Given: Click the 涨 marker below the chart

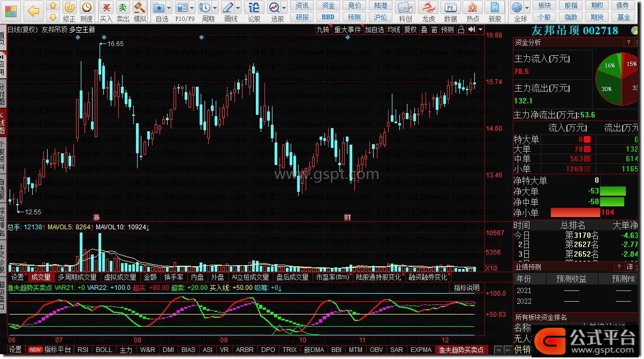Looking at the screenshot, I should pyautogui.click(x=97, y=218).
